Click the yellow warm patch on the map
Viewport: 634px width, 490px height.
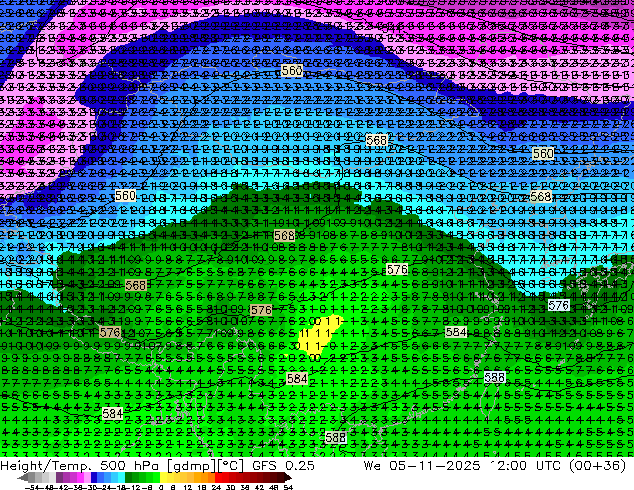[319, 336]
